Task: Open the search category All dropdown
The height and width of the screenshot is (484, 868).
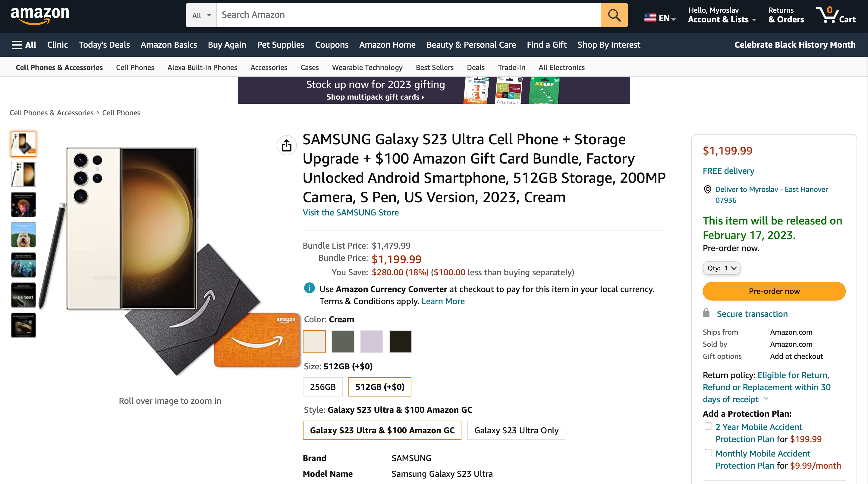Action: (x=201, y=15)
